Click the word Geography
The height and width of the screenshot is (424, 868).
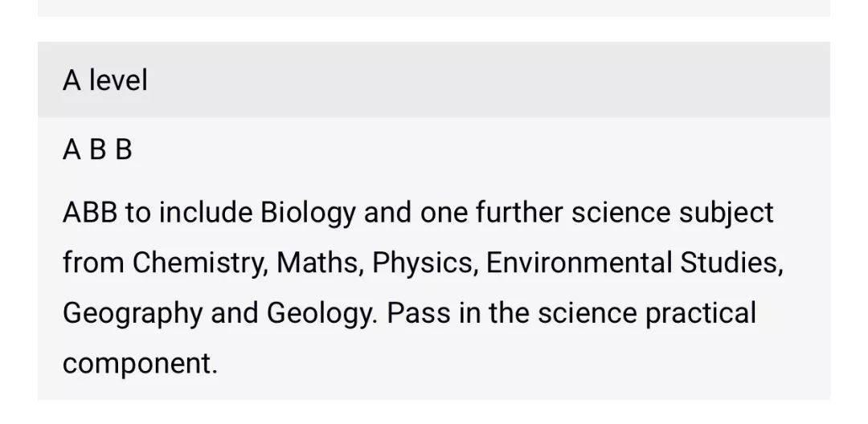(132, 312)
